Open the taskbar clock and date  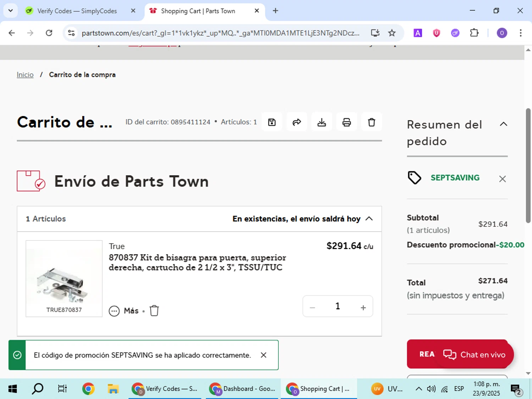486,389
